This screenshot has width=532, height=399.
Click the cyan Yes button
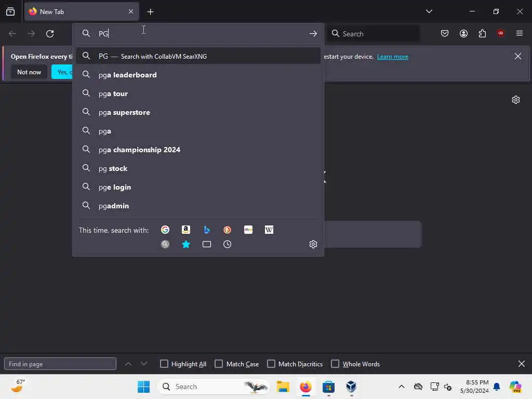coord(62,72)
